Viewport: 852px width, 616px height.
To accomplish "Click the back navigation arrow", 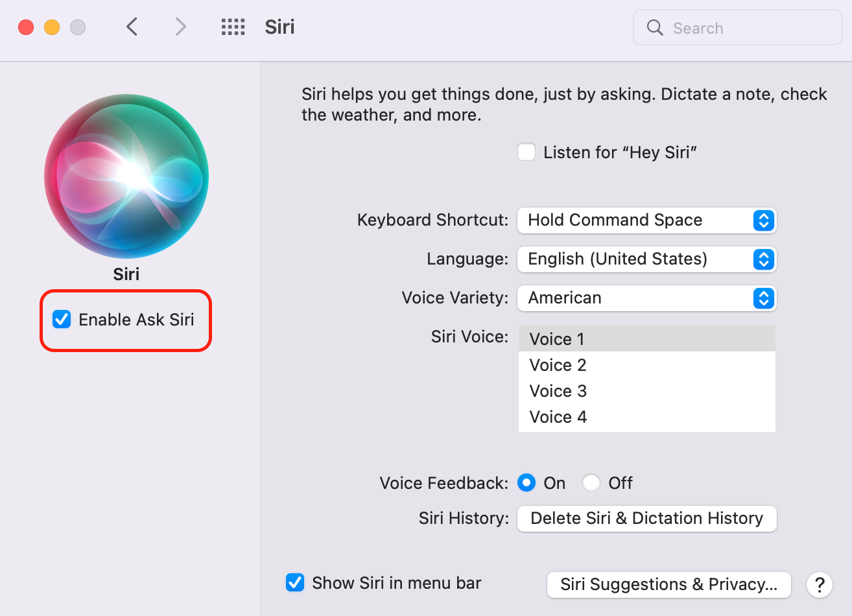I will click(x=132, y=27).
